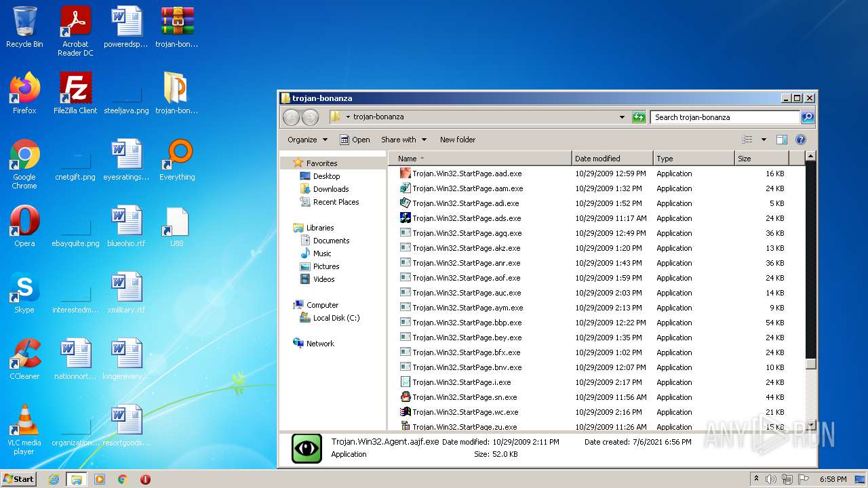Click the volume speaker tray icon
The width and height of the screenshot is (868, 488).
click(770, 479)
